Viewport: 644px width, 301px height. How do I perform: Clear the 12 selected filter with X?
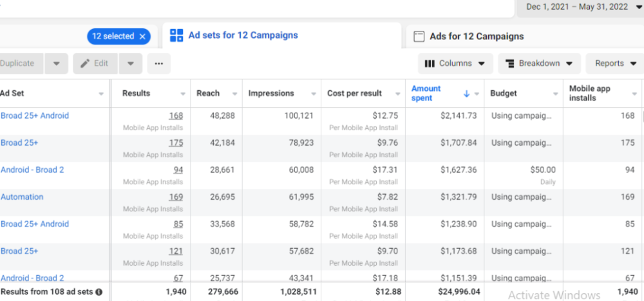click(142, 37)
